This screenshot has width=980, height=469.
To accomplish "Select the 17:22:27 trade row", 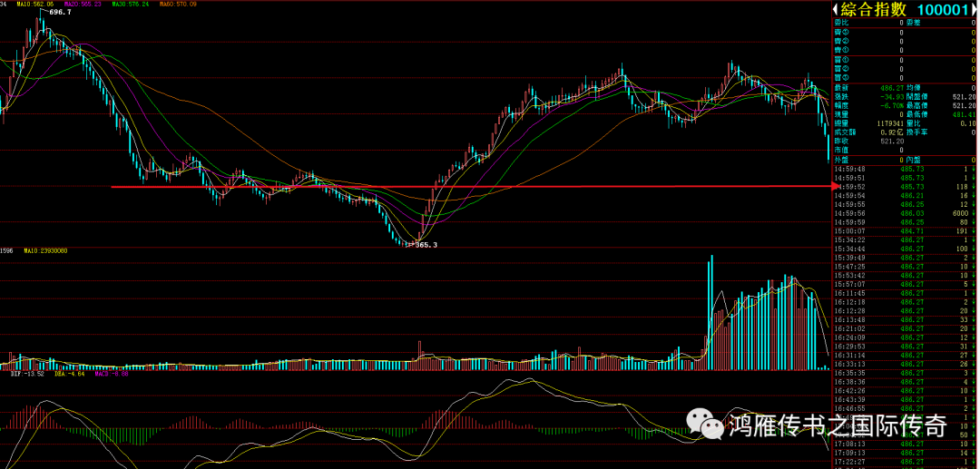I will coord(905,462).
